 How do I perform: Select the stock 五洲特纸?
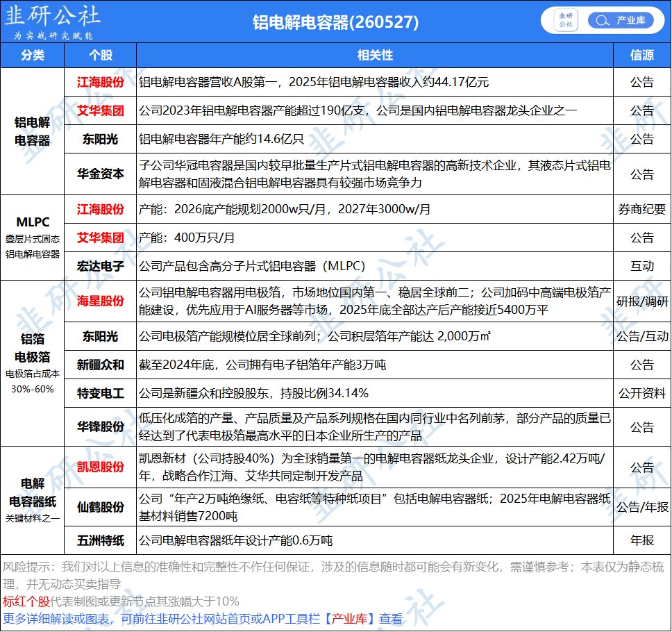[100, 540]
